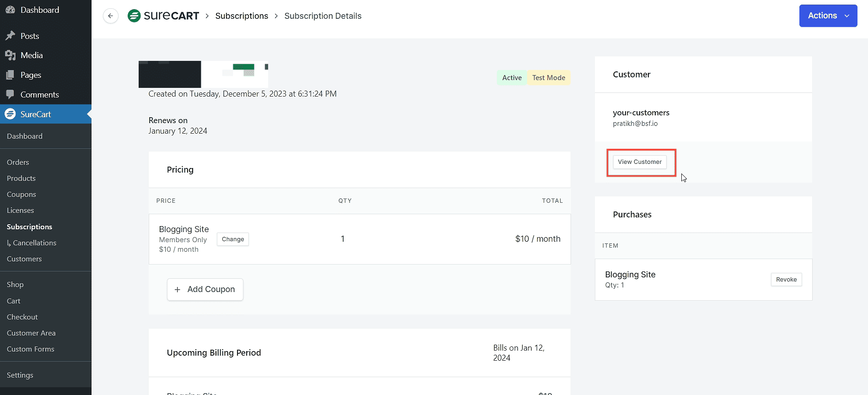Open Comments bubble icon in sidebar
868x395 pixels.
point(10,94)
